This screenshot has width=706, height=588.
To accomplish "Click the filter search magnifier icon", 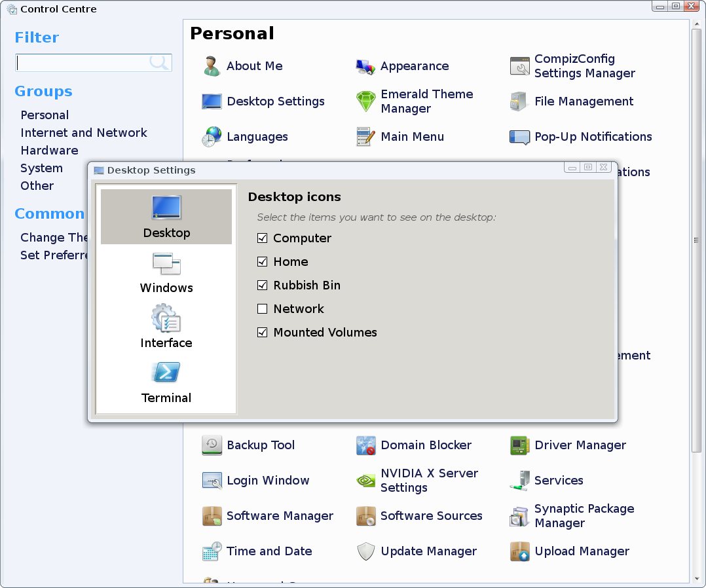I will click(x=159, y=62).
